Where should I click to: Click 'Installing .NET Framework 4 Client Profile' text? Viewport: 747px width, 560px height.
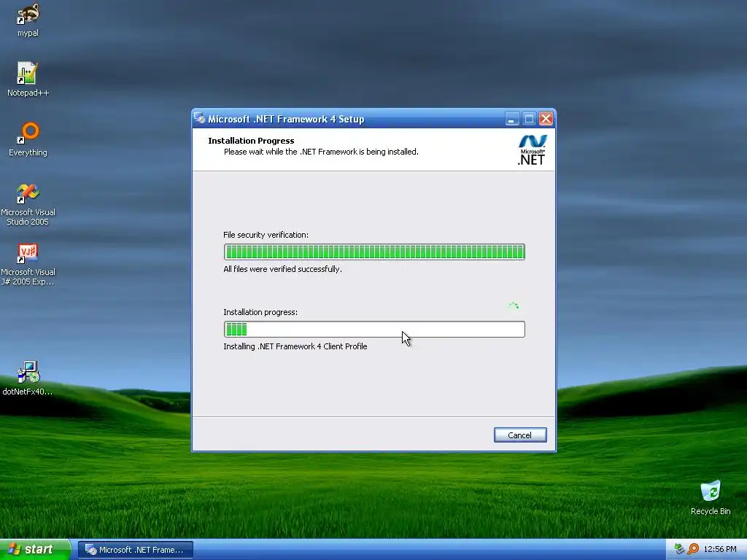[x=295, y=346]
